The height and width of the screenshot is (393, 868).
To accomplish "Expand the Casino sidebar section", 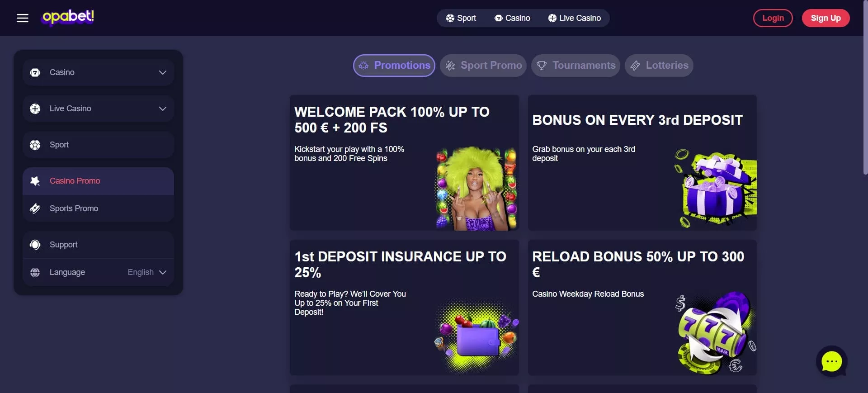I will tap(98, 72).
